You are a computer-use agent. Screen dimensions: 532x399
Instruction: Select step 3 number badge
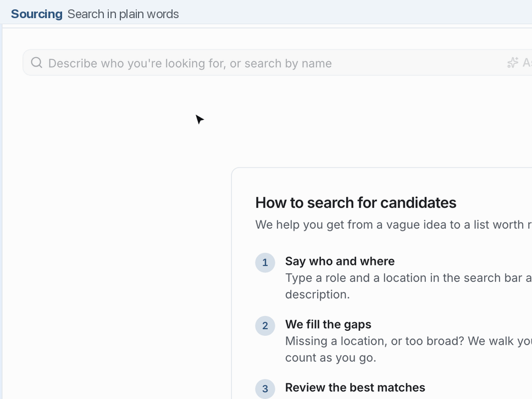click(x=265, y=389)
